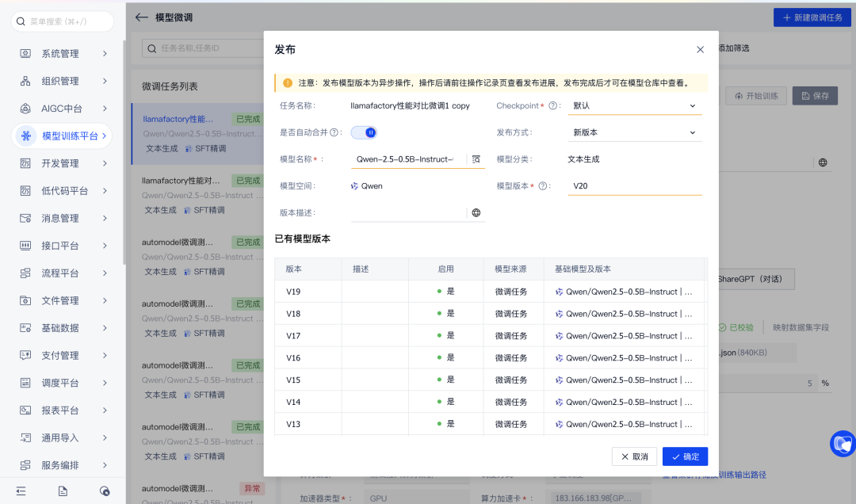
Task: Open the 低代码平台 menu item
Action: click(62, 190)
